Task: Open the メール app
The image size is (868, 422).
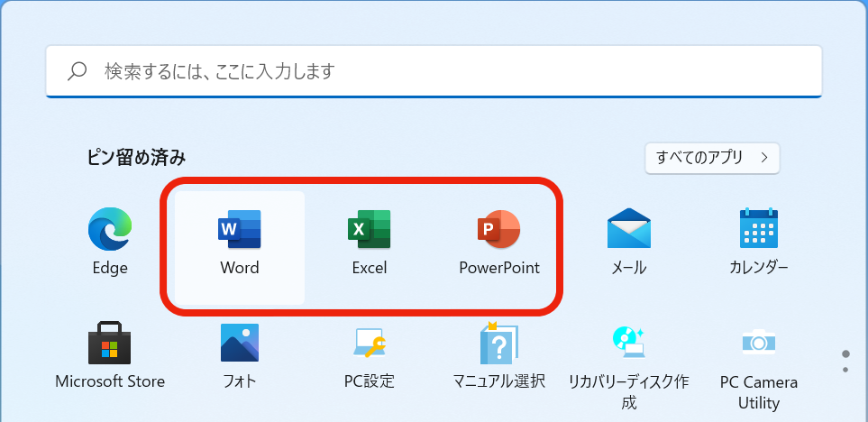Action: coord(628,242)
